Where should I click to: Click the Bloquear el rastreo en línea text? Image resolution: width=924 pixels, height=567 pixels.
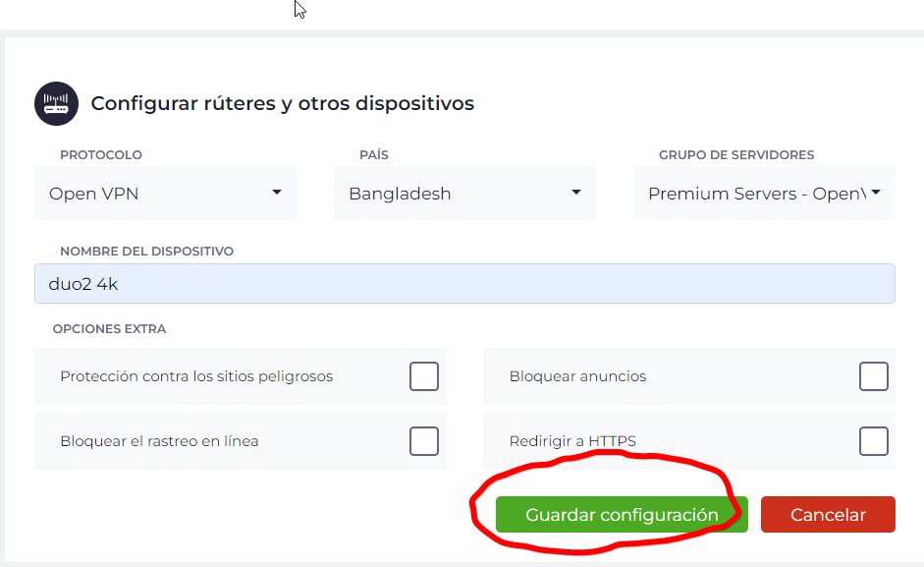(x=159, y=441)
